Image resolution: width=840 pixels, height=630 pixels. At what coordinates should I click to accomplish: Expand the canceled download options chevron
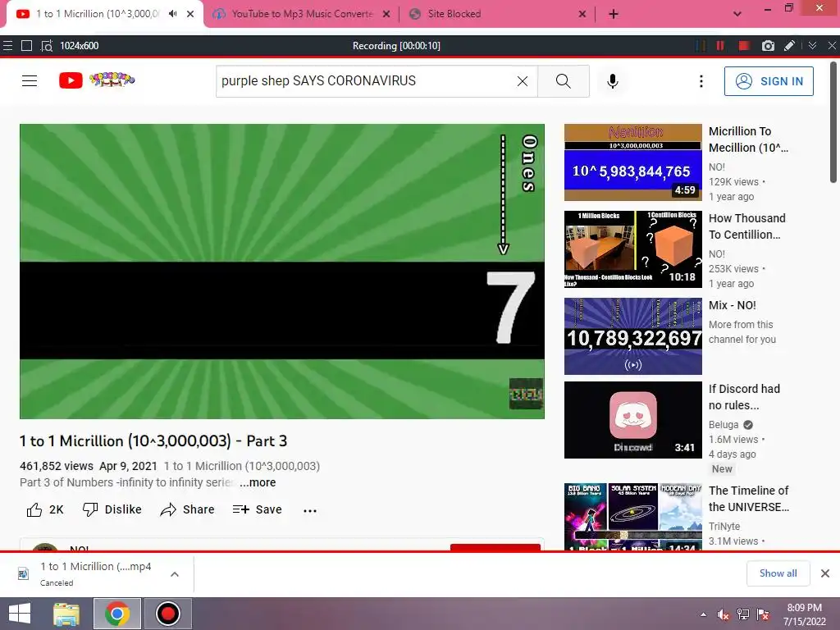click(x=175, y=573)
